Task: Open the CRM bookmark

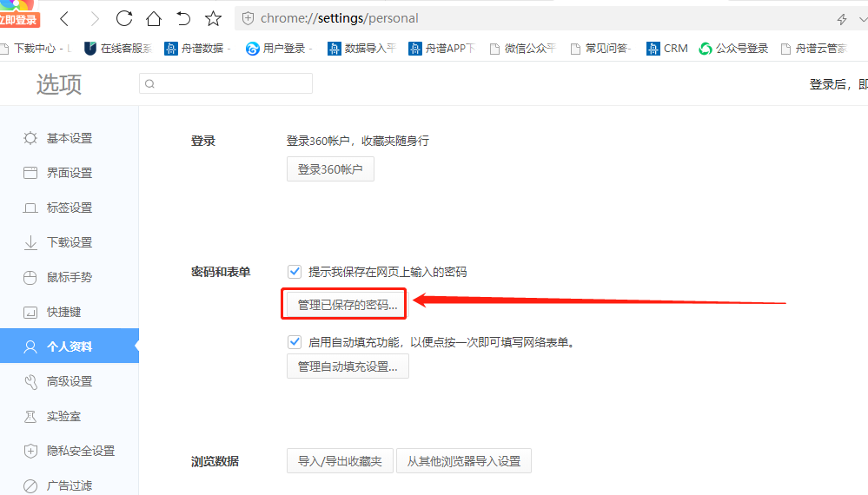Action: tap(667, 49)
